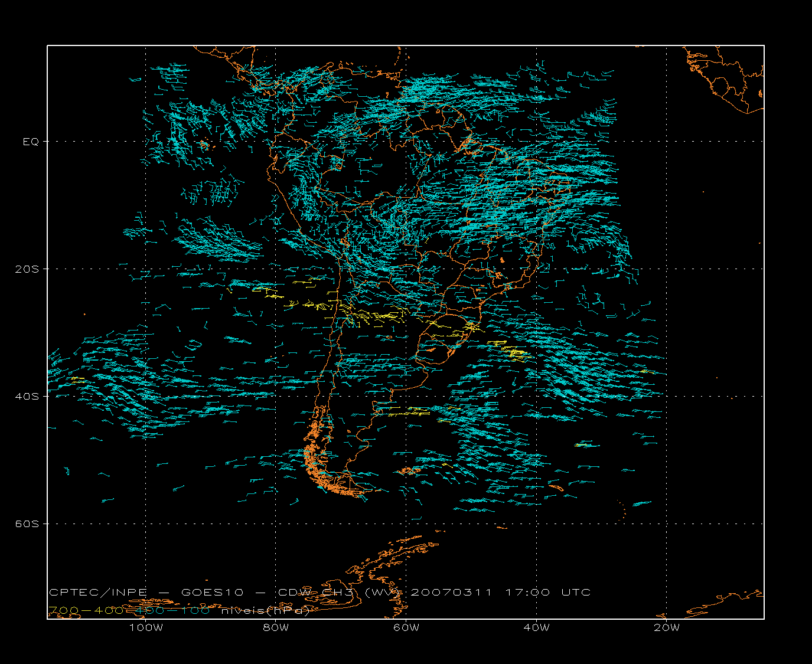Click the 'CPTEC/INPE' caption text
This screenshot has width=812, height=664.
(98, 592)
